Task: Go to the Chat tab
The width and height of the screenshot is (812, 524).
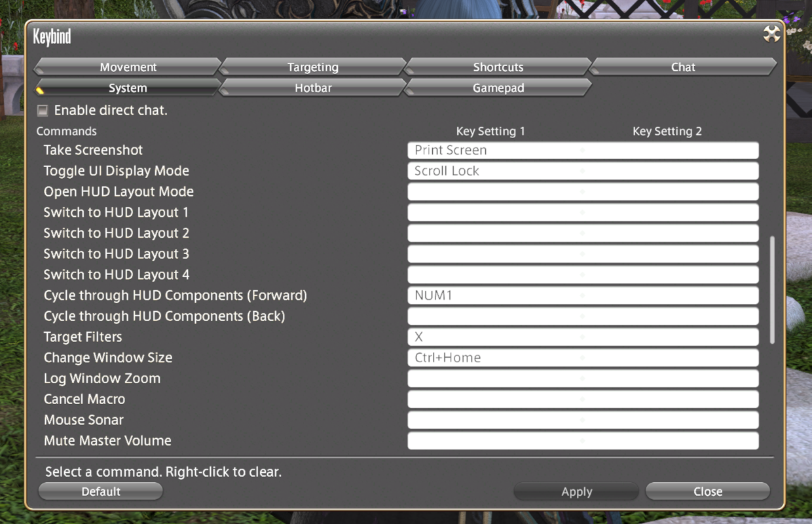Action: click(x=683, y=67)
